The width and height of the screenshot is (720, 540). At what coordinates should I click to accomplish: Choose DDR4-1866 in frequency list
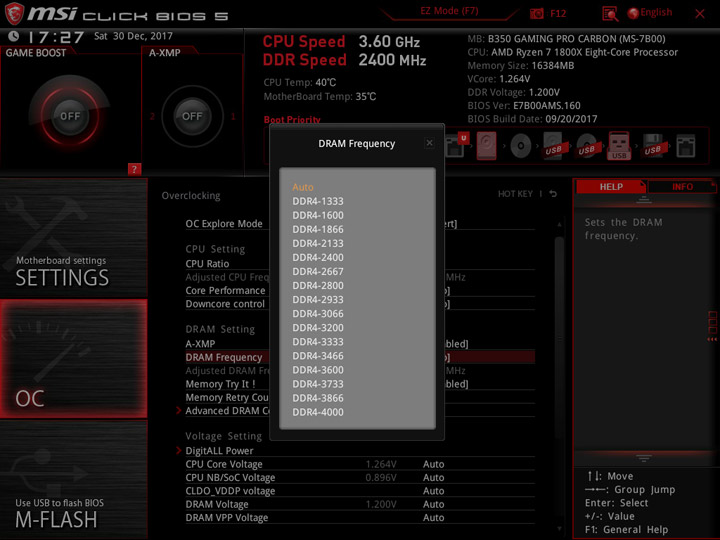point(318,229)
